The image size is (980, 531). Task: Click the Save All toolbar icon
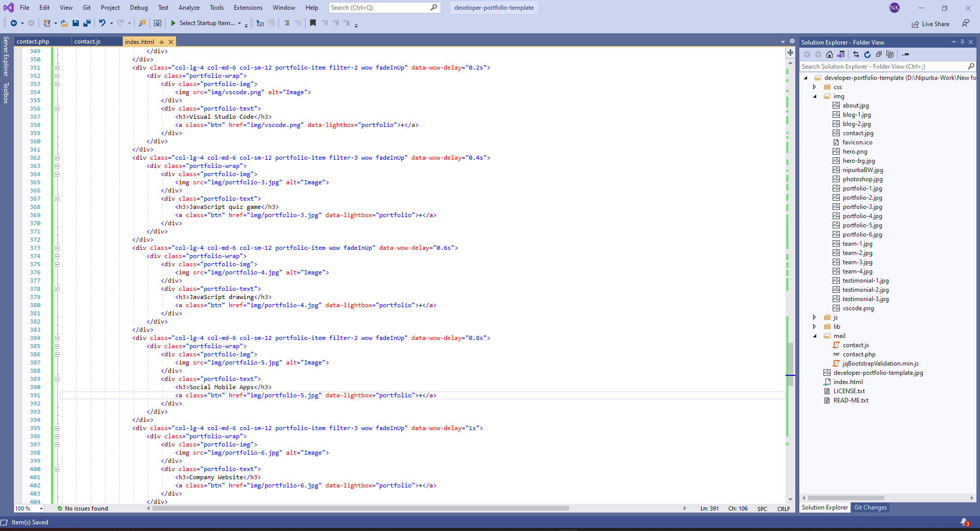click(x=86, y=23)
